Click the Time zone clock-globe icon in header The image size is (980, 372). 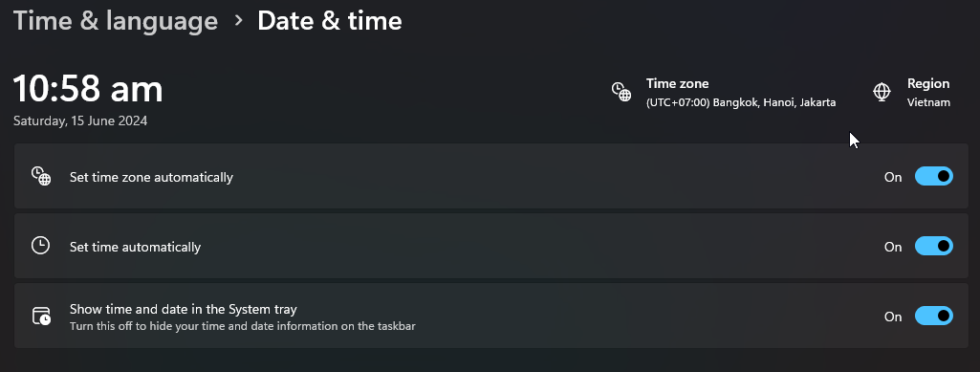[x=621, y=92]
